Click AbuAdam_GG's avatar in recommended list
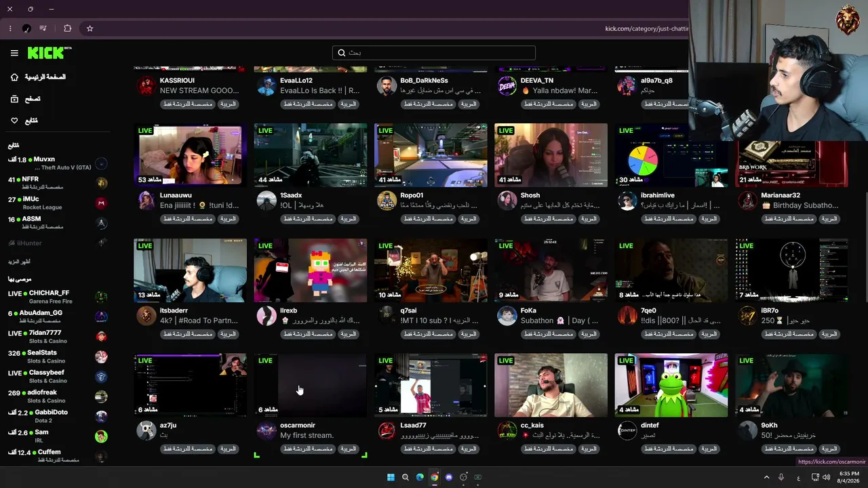 pyautogui.click(x=101, y=317)
